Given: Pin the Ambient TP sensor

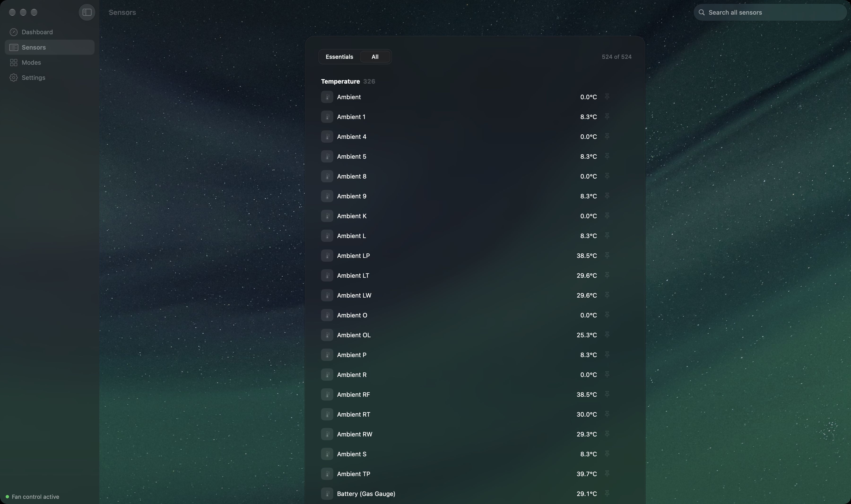Looking at the screenshot, I should 607,474.
